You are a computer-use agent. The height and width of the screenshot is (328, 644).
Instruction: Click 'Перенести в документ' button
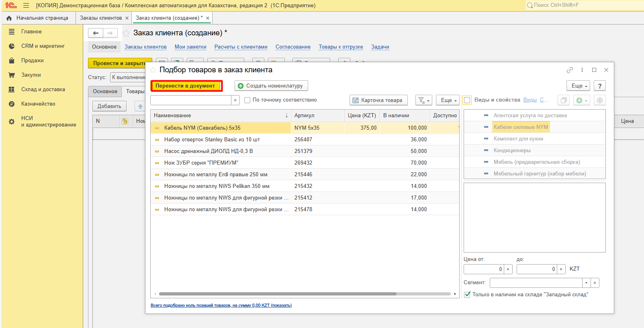coord(186,86)
